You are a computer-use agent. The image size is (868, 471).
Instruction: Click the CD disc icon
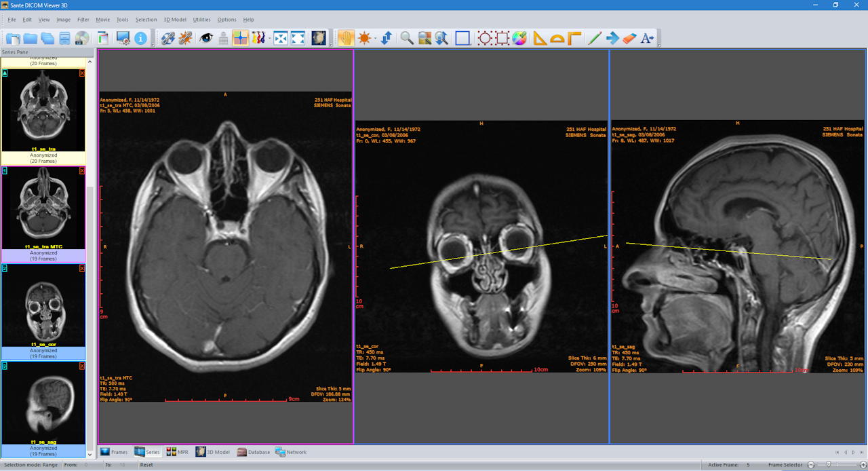tap(81, 39)
